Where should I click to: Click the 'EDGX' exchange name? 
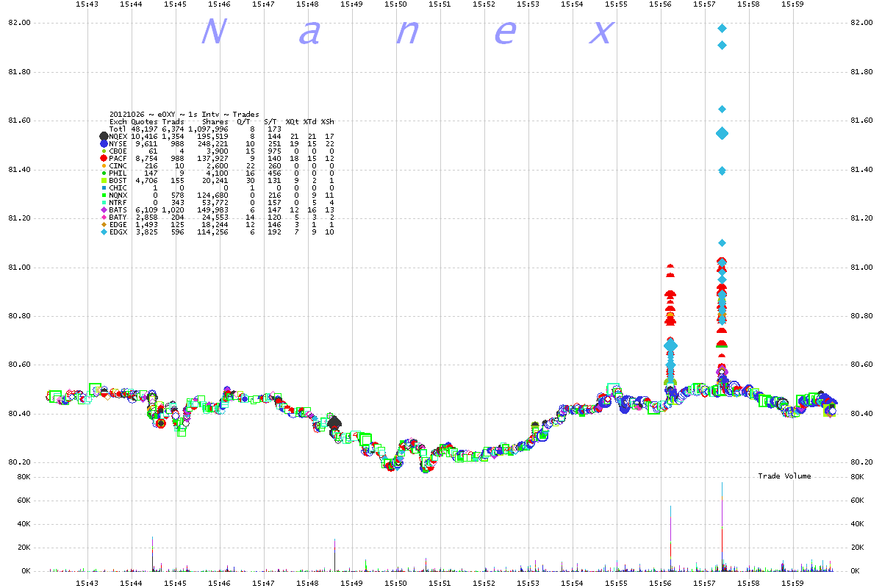tap(117, 232)
